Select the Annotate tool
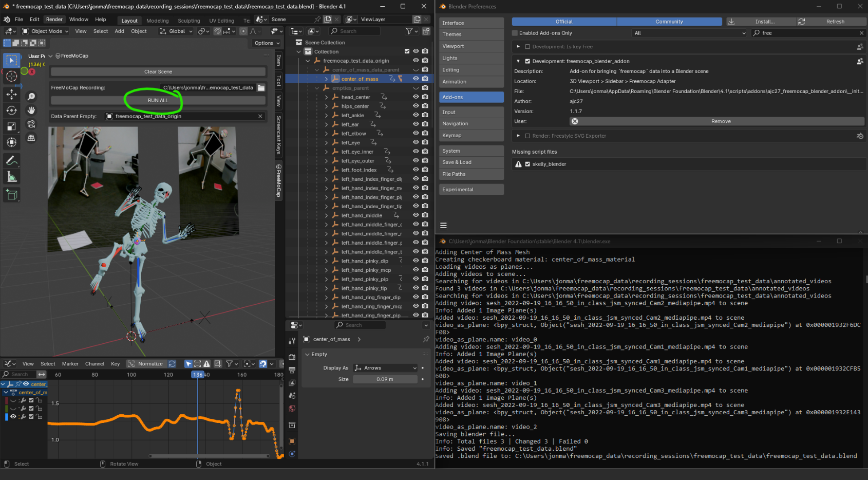868x480 pixels. [11, 160]
